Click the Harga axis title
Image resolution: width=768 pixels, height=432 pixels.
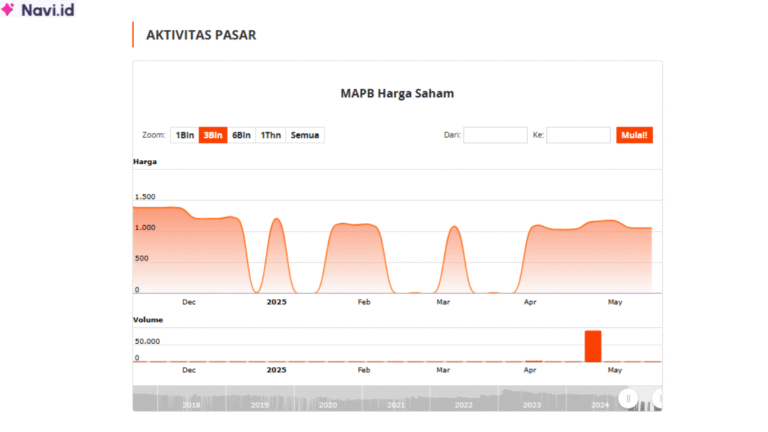pyautogui.click(x=145, y=162)
